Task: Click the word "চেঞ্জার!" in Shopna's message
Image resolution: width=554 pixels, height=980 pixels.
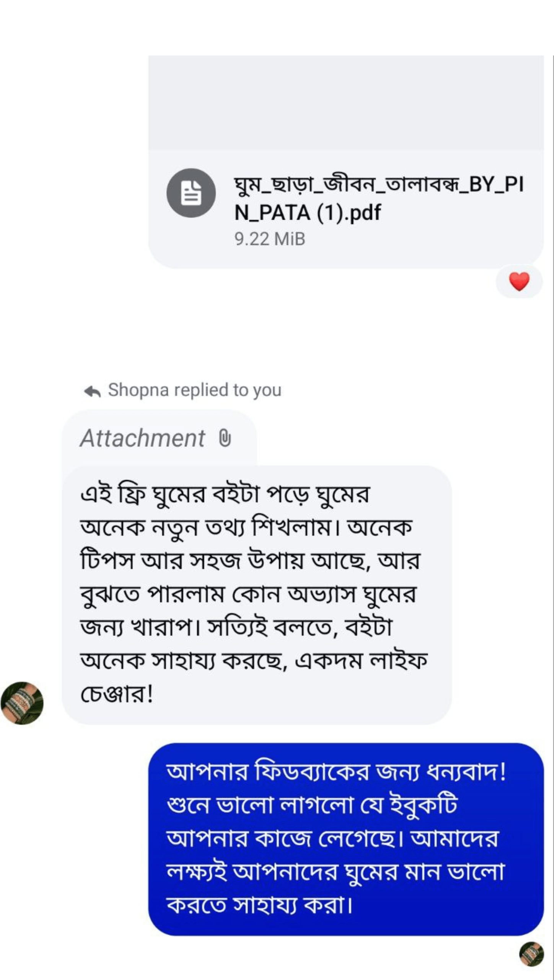Action: [x=117, y=694]
